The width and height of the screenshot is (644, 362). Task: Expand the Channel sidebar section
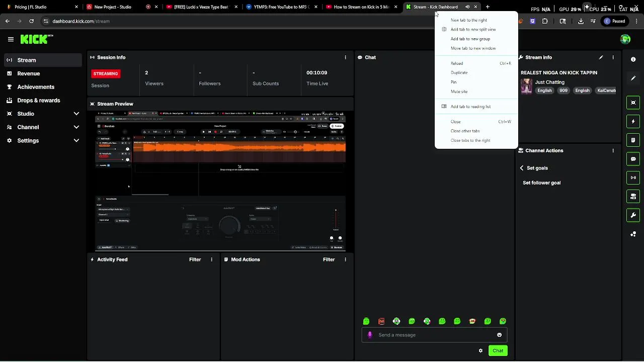click(76, 127)
